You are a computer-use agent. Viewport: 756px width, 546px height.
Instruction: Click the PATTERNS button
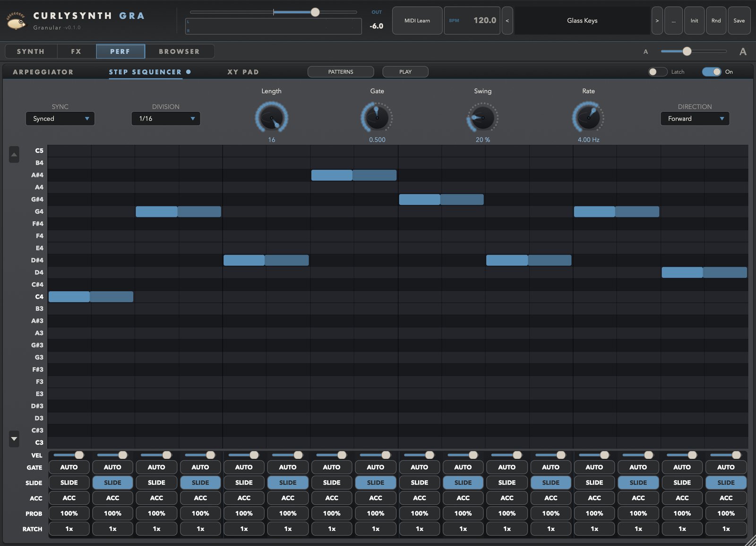[x=341, y=72]
